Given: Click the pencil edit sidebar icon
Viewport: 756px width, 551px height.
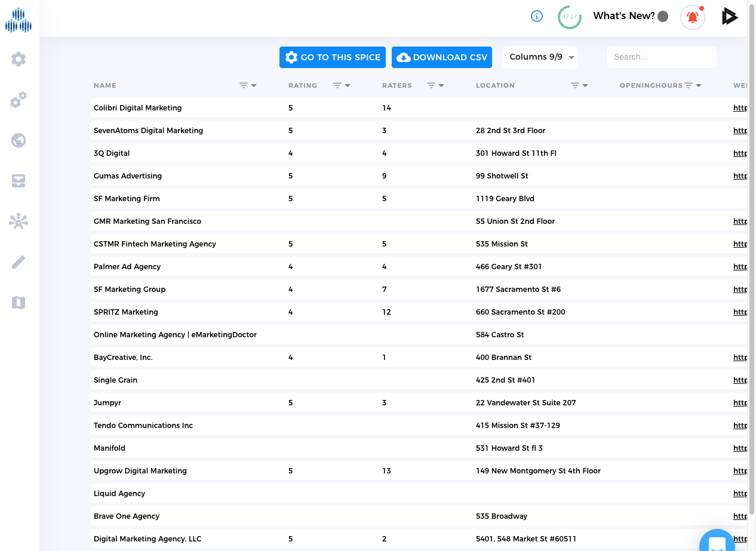Looking at the screenshot, I should (19, 262).
